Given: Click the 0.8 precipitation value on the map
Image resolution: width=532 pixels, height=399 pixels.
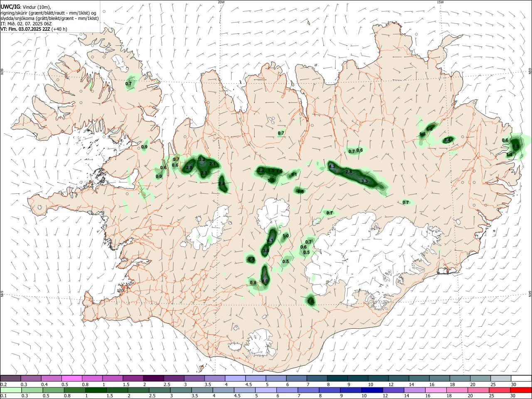Looking at the screenshot, I should click(253, 283).
